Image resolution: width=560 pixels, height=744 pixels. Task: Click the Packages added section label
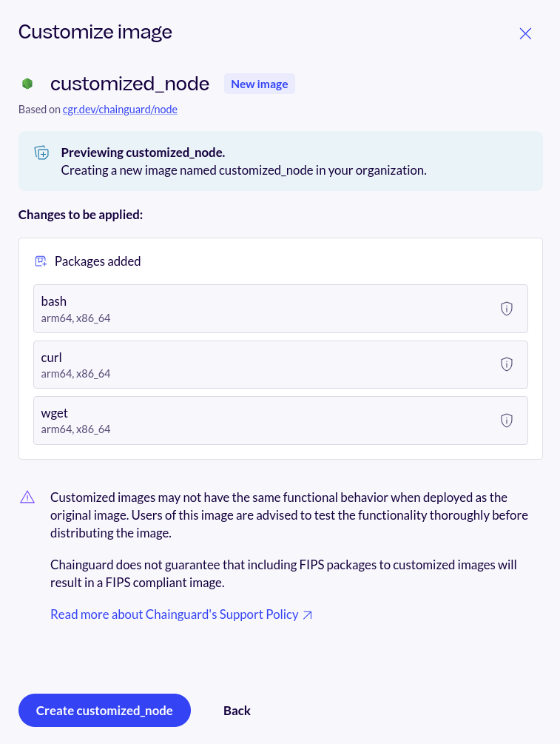pyautogui.click(x=98, y=261)
